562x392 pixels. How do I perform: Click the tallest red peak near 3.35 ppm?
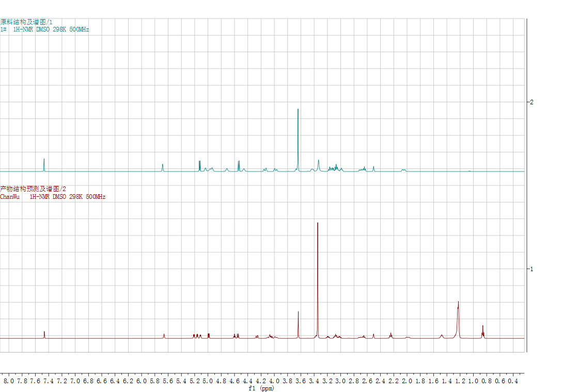click(x=318, y=280)
